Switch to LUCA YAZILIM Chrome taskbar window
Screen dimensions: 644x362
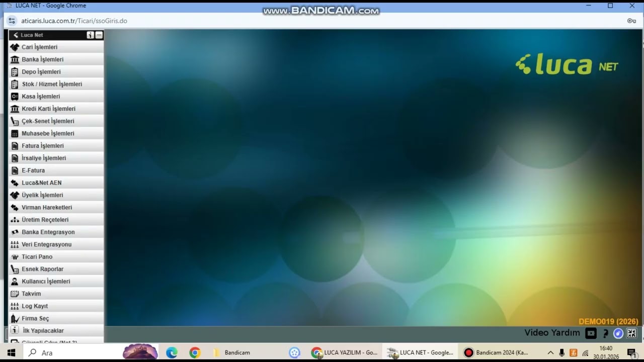point(345,352)
